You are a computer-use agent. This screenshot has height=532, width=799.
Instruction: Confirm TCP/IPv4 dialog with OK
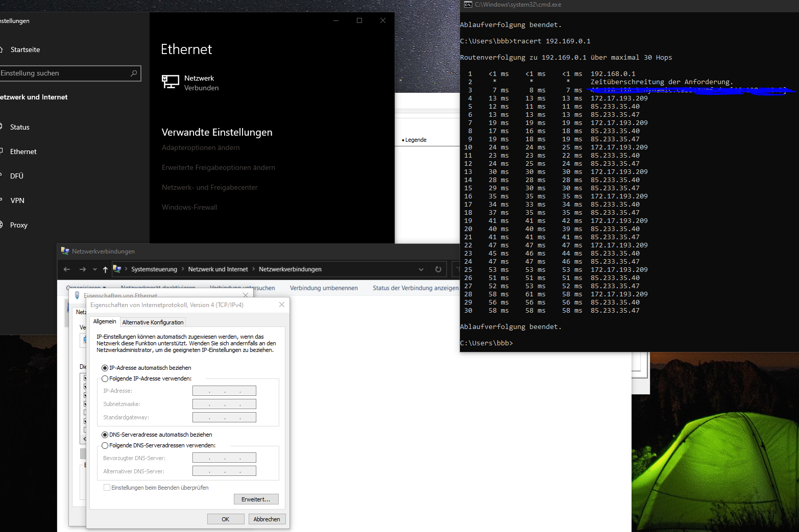tap(225, 519)
